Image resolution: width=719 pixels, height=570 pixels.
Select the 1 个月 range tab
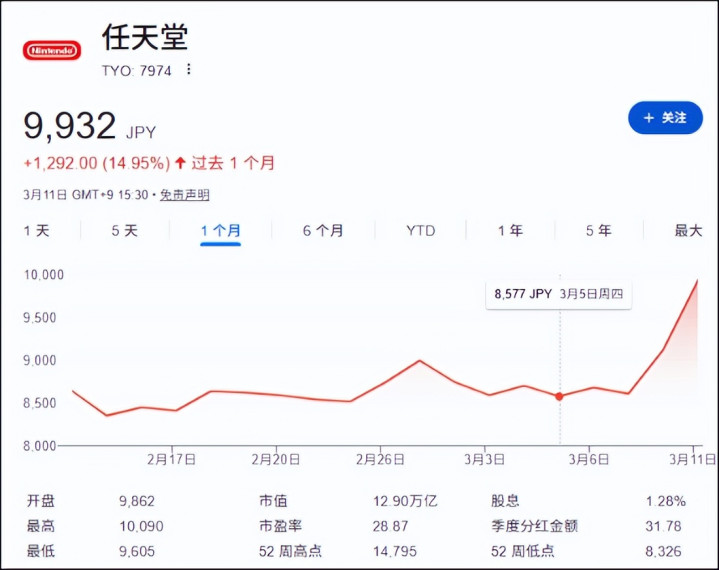221,230
